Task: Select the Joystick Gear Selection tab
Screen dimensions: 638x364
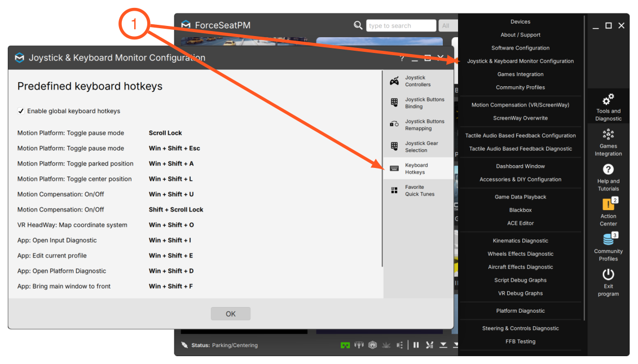Action: click(418, 147)
